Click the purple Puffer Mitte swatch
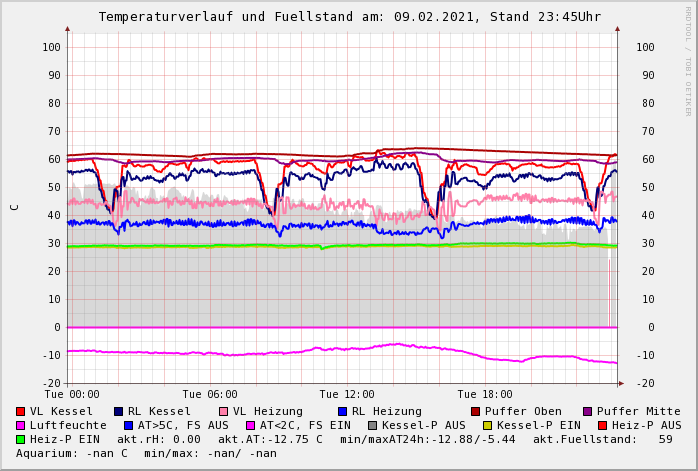This screenshot has width=698, height=471. [587, 411]
